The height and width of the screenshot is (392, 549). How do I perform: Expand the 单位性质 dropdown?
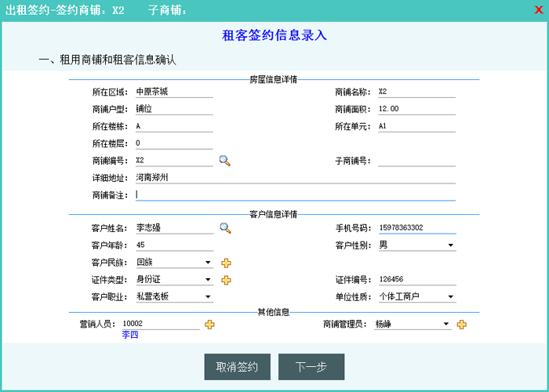coord(451,297)
